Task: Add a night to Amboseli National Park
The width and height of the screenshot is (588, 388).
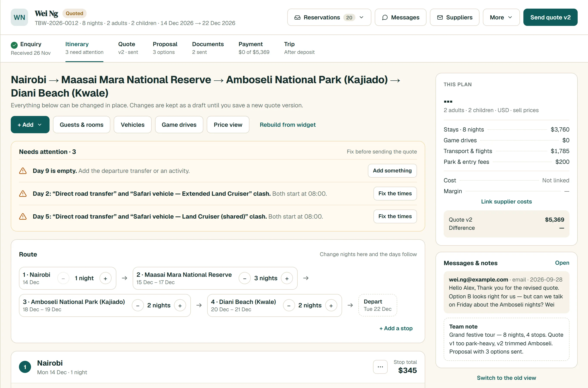Action: point(180,305)
